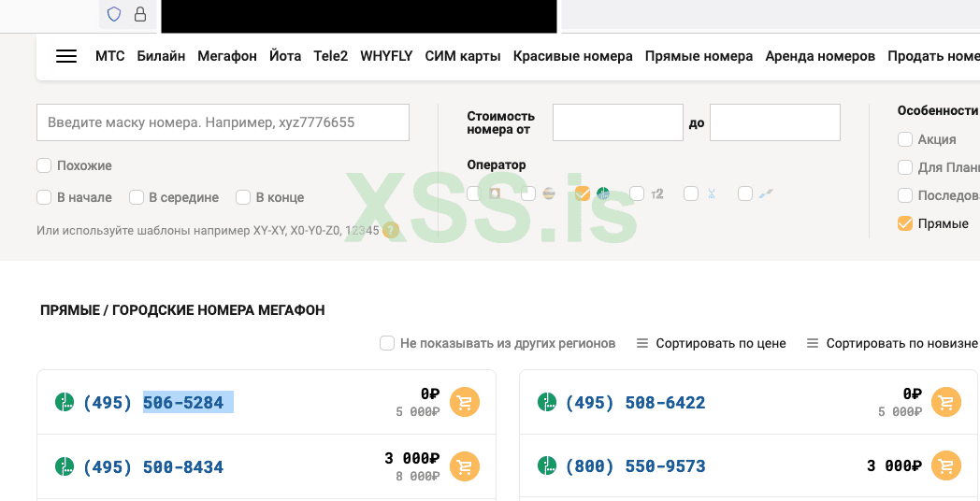Viewport: 980px width, 501px height.
Task: Open the Йота menu item
Action: pos(285,56)
